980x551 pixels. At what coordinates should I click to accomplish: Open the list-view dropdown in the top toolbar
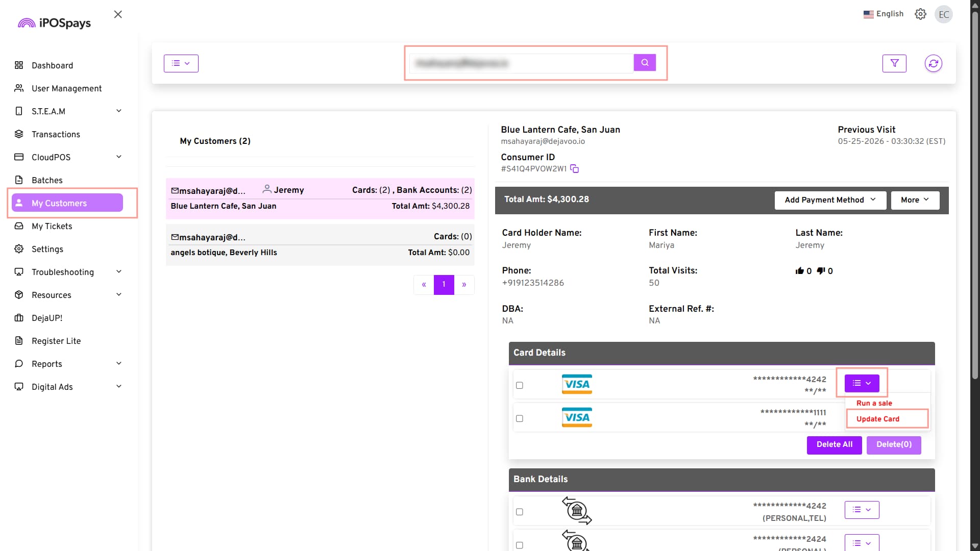(x=181, y=63)
